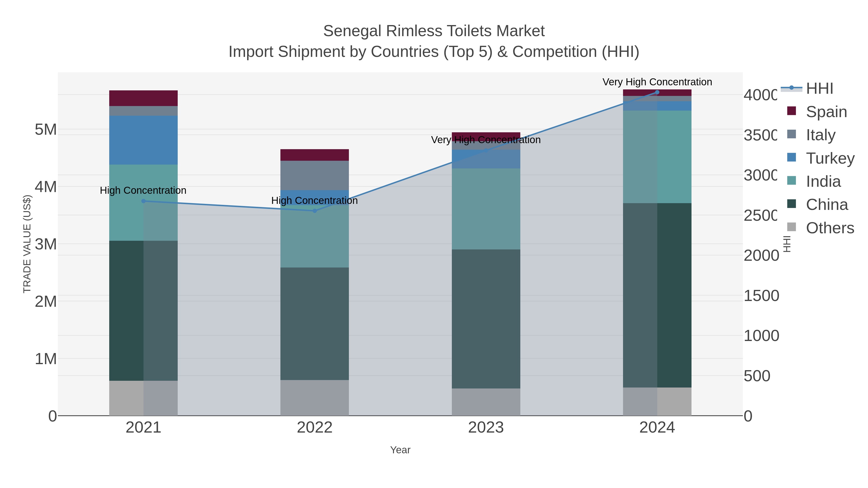Click the chart title 'Senegal Rimless Toilets Market'

point(434,31)
